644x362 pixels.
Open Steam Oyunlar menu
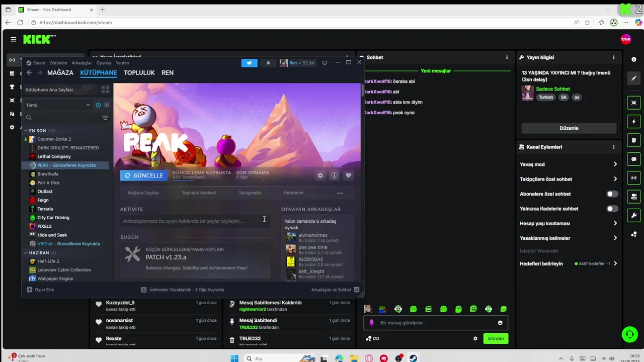pos(104,63)
